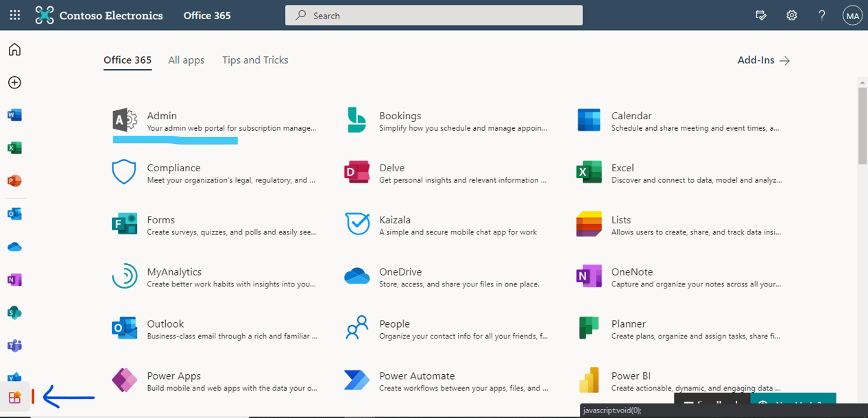Go to Home via sidebar house icon
This screenshot has width=868, height=418.
tap(14, 49)
